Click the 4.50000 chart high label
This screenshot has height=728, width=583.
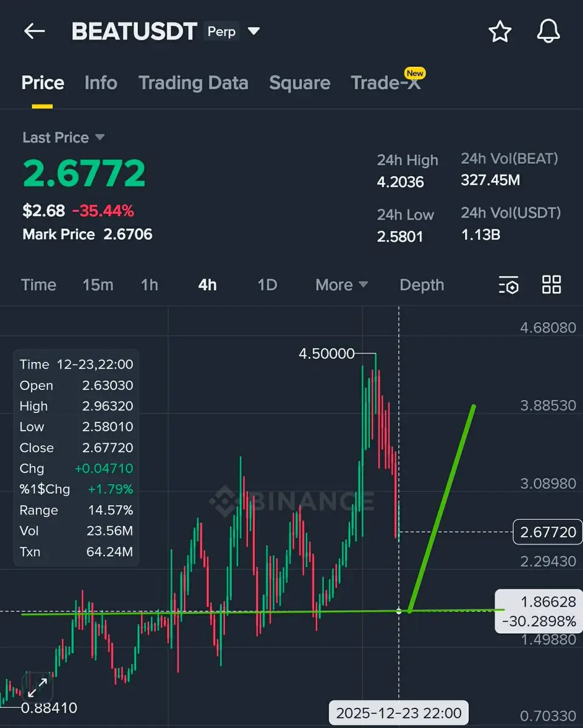click(x=327, y=354)
